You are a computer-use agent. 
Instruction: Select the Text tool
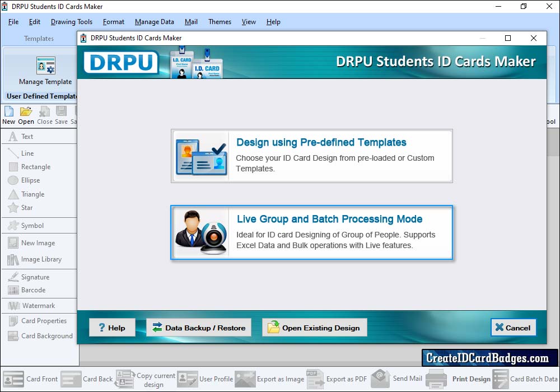[x=21, y=137]
